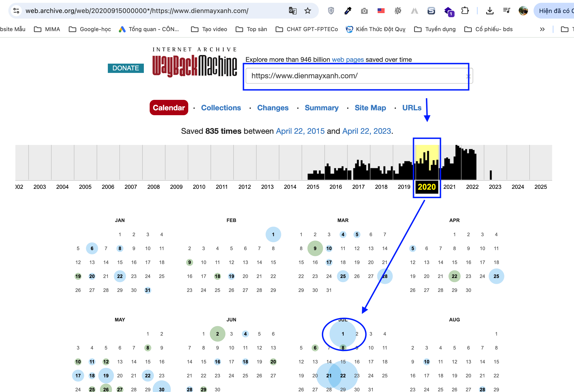This screenshot has width=574, height=392.
Task: Click the Google Translate icon in address bar
Action: 293,11
